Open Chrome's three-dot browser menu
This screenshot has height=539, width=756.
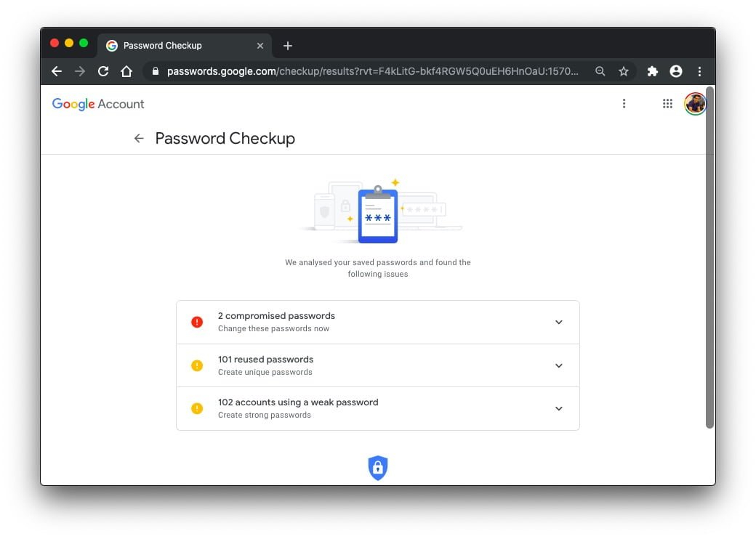click(x=699, y=71)
